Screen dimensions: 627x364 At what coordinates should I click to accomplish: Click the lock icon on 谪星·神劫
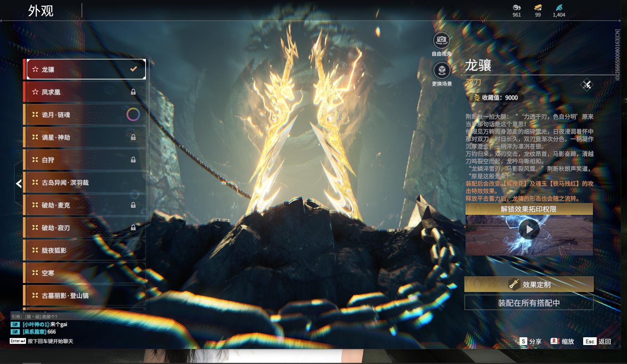click(133, 137)
